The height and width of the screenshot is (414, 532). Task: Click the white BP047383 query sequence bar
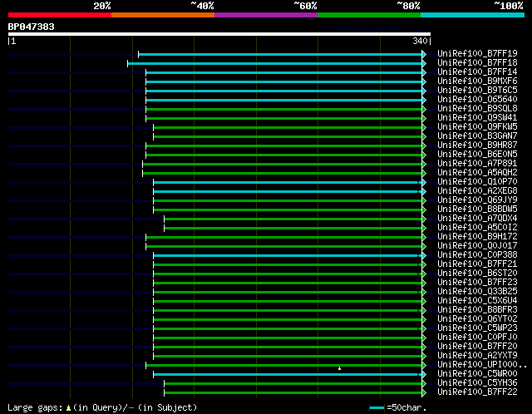(x=219, y=34)
